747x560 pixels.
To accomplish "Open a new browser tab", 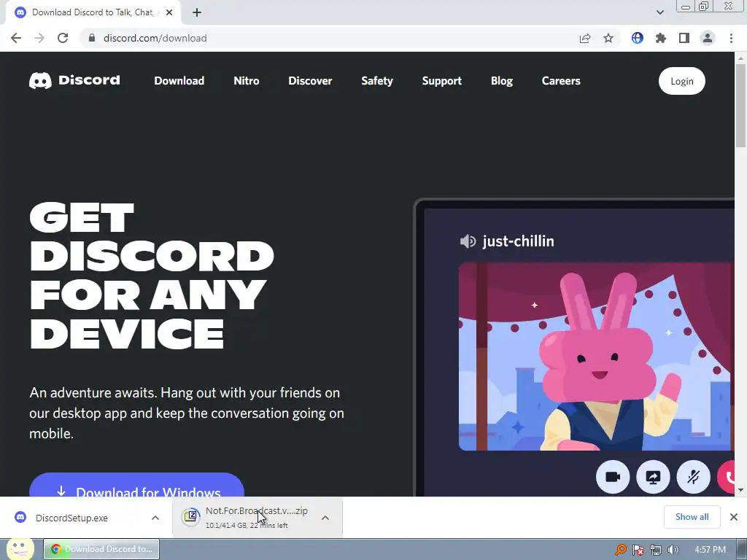I will (x=197, y=13).
